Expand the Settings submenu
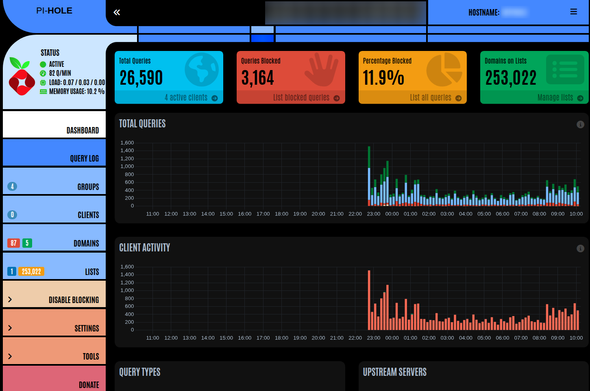The height and width of the screenshot is (391, 590). click(54, 323)
